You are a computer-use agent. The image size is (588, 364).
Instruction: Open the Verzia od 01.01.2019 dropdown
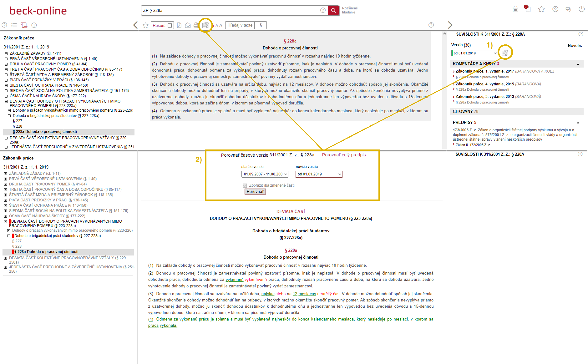pos(475,53)
